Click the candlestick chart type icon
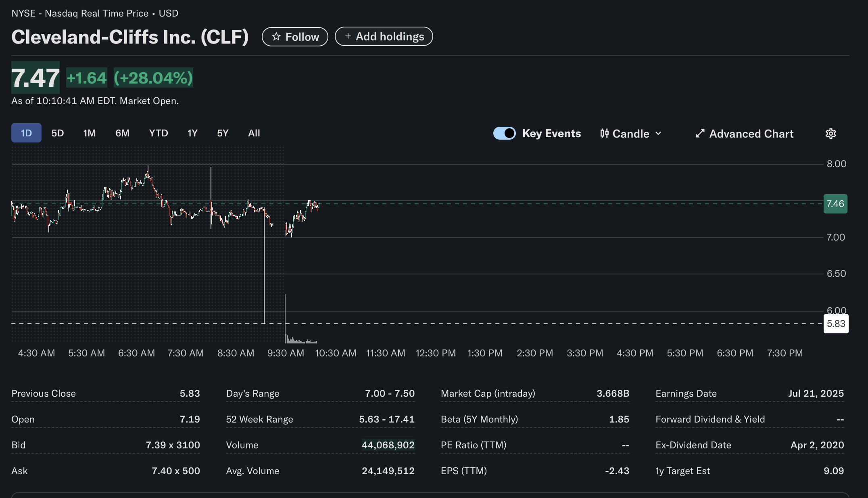 pyautogui.click(x=604, y=134)
